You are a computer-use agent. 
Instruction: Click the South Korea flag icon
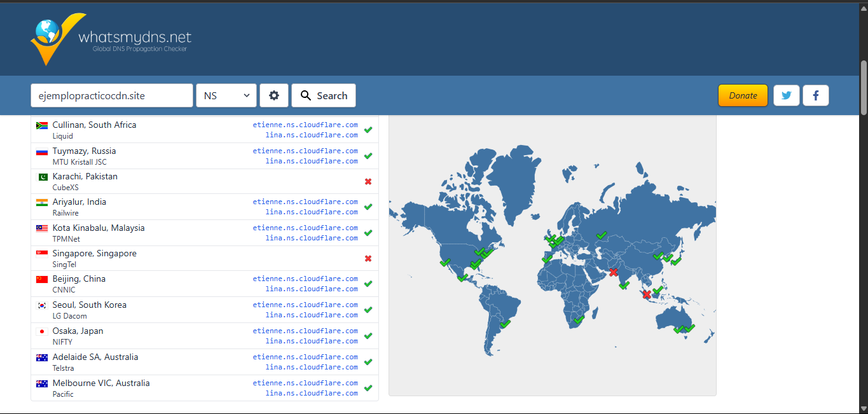tap(42, 305)
